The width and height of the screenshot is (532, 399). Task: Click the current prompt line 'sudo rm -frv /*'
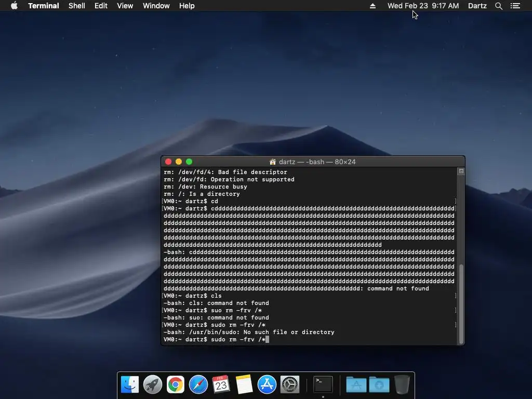tap(216, 339)
